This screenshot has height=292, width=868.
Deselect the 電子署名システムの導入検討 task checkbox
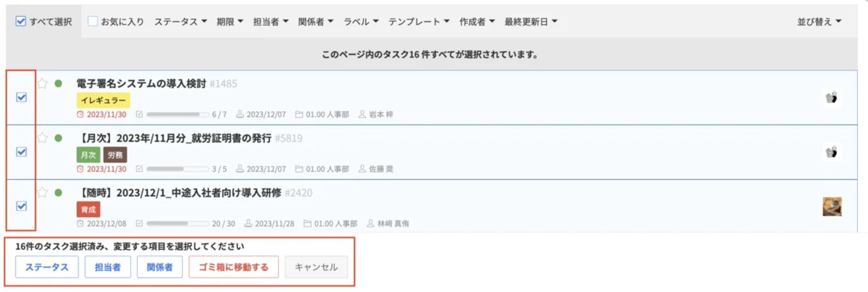(21, 97)
